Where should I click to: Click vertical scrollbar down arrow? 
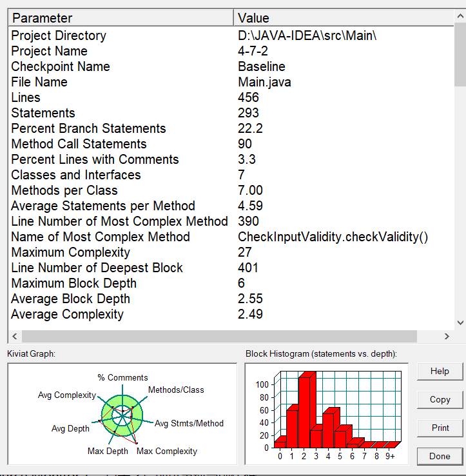point(460,322)
